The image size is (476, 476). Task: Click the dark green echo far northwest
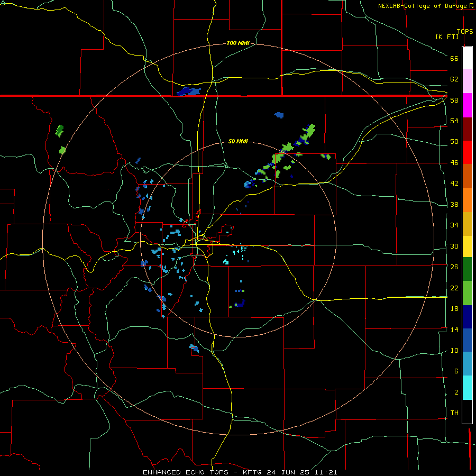click(x=59, y=131)
